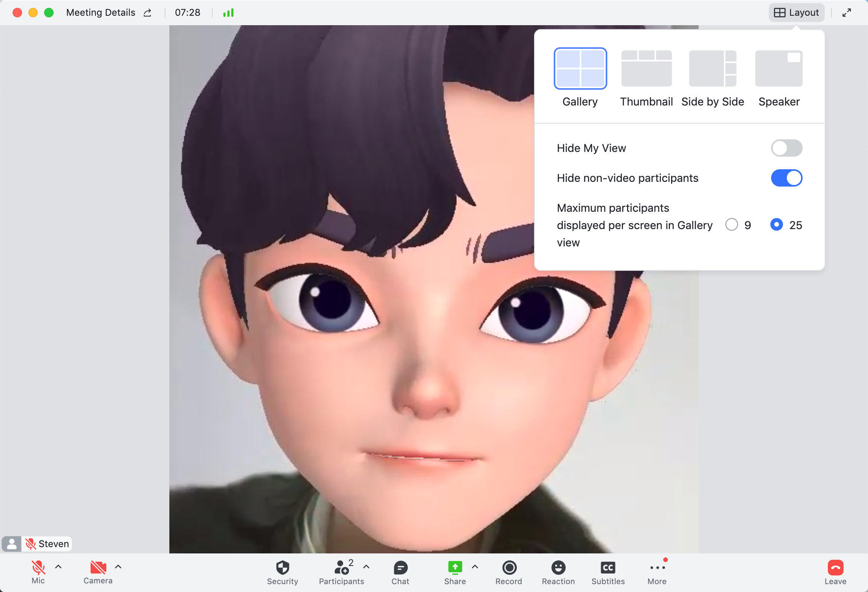Open Meeting Details
The width and height of the screenshot is (868, 592).
(x=101, y=13)
